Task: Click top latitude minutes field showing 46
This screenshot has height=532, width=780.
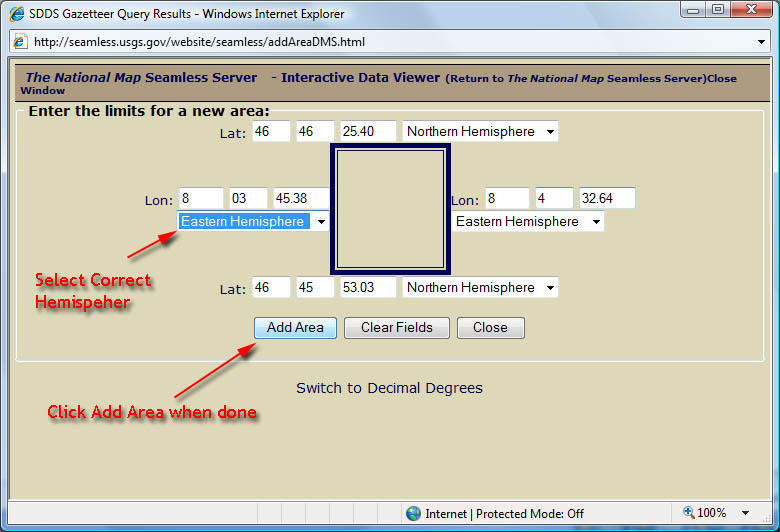Action: coord(315,131)
